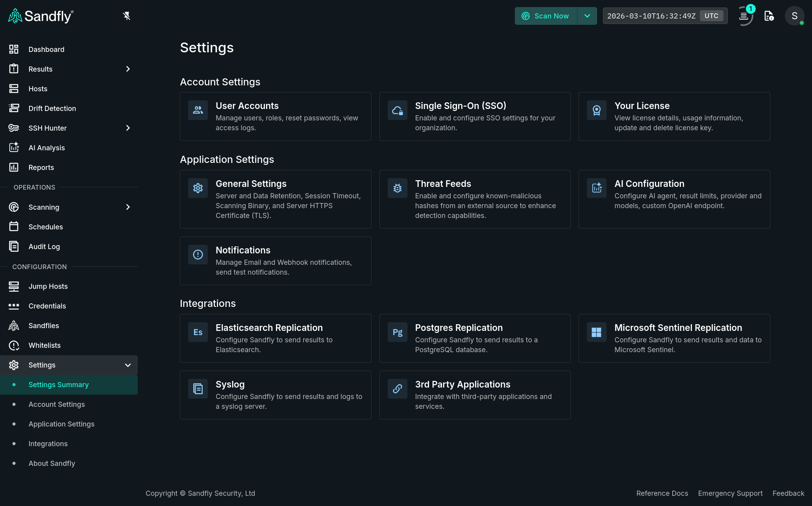Screen dimensions: 812x506
Task: Expand the Results submenu chevron
Action: pos(128,69)
